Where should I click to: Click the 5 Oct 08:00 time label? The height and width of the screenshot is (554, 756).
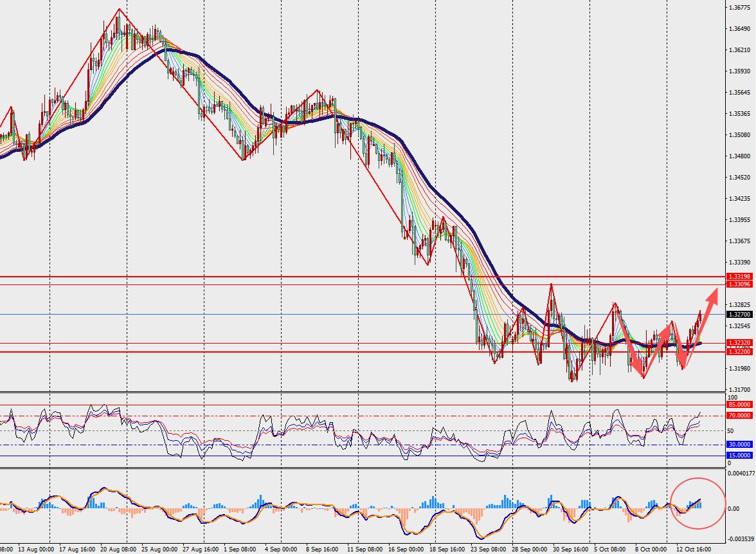[x=611, y=549]
